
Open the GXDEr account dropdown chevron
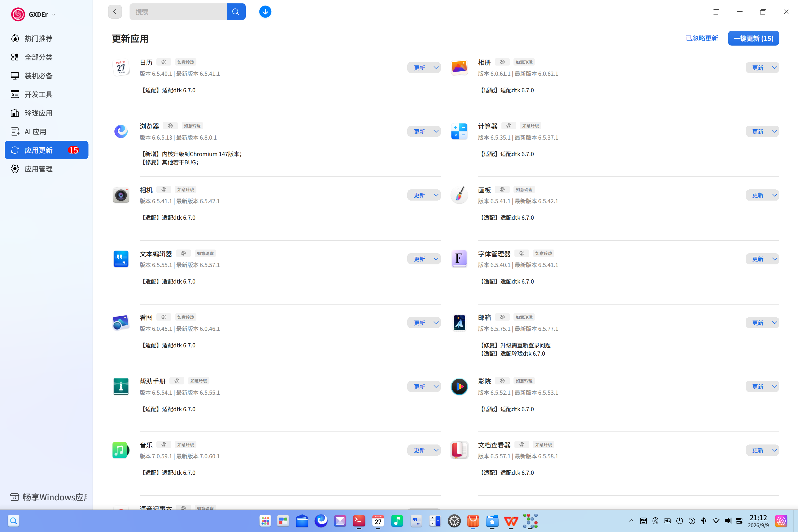coord(54,15)
